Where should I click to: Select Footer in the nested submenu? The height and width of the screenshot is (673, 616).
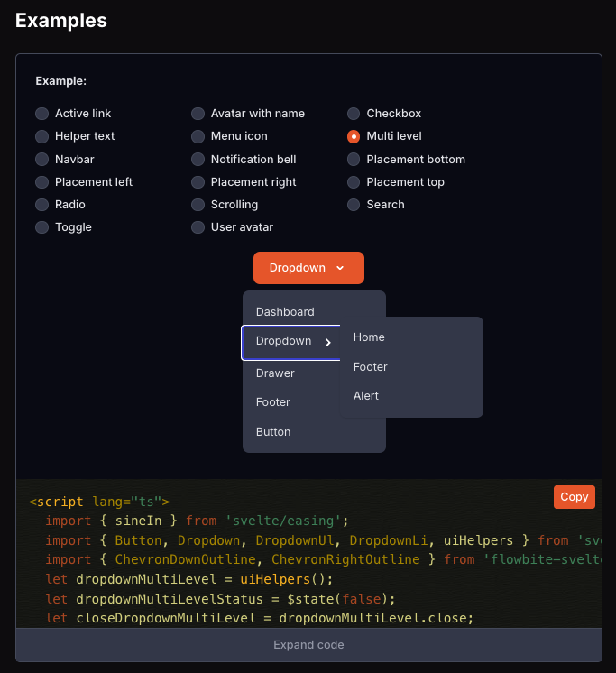click(x=411, y=367)
